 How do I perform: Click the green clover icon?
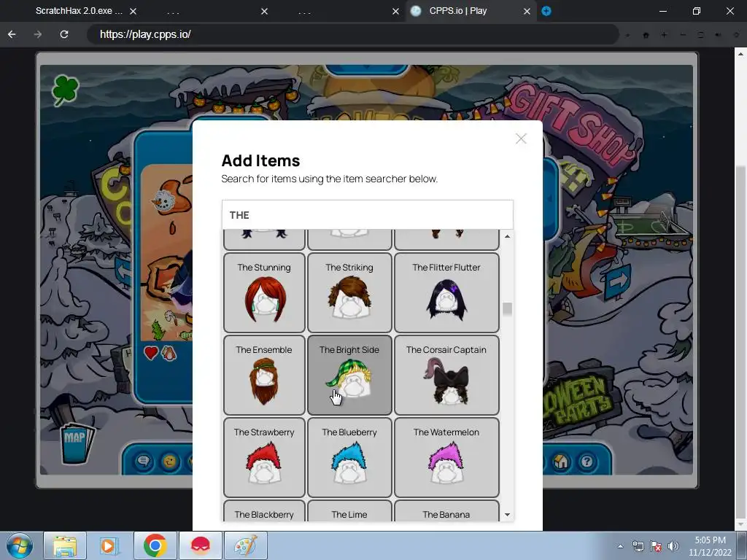[65, 90]
